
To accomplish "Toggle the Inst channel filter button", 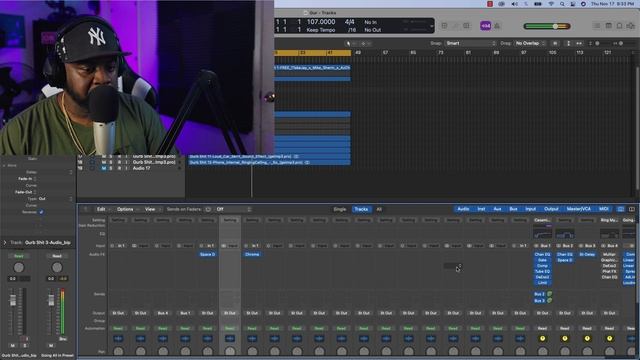I will (x=481, y=209).
